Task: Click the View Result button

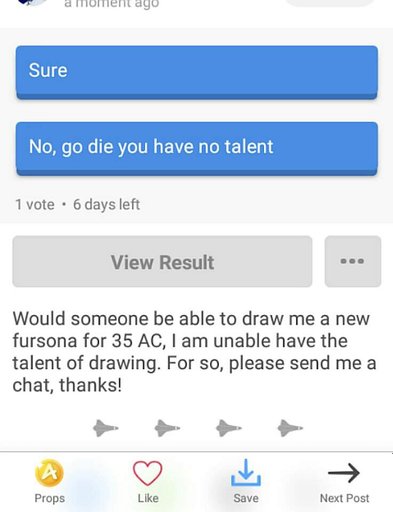Action: point(162,261)
